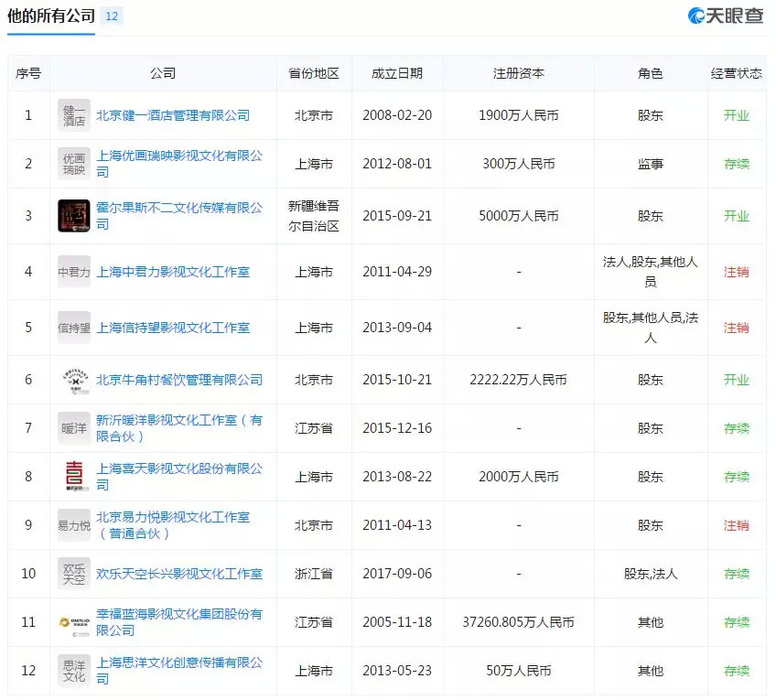Select date cell 2015-12-16

pos(397,428)
